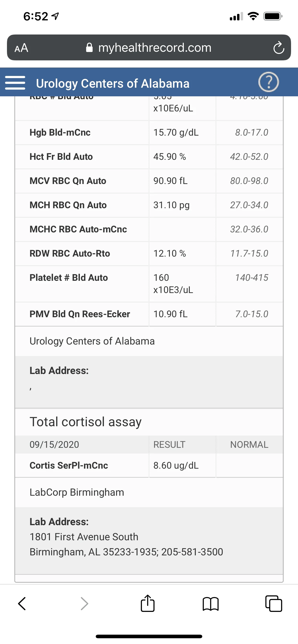Go back with Safari back arrow
298x644 pixels.
point(22,604)
